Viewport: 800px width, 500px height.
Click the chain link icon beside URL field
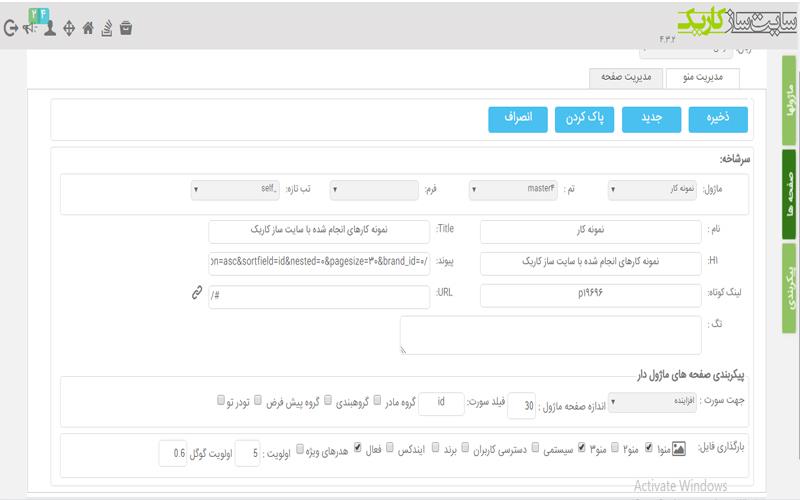(x=197, y=292)
